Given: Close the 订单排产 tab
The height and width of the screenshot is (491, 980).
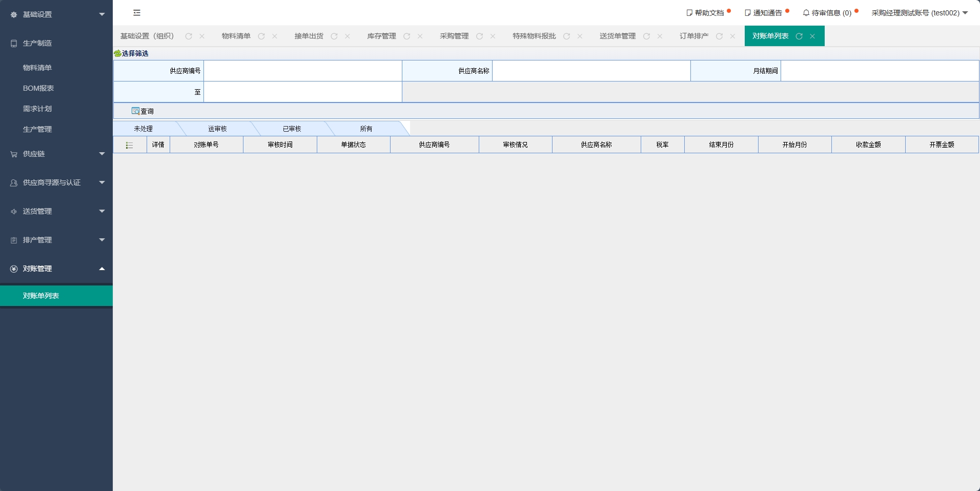Looking at the screenshot, I should coord(733,36).
